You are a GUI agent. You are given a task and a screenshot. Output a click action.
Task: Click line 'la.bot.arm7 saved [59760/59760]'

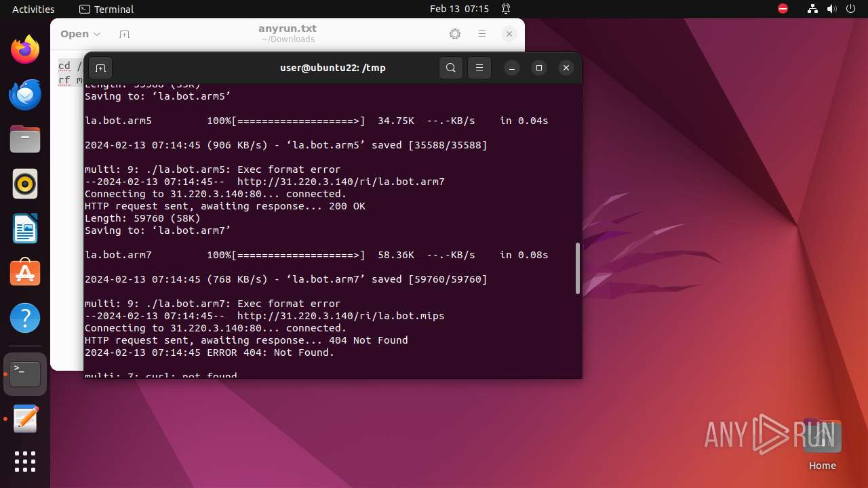coord(286,279)
